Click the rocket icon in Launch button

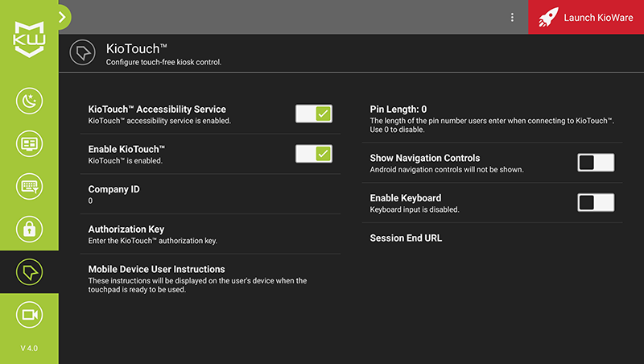pos(549,17)
